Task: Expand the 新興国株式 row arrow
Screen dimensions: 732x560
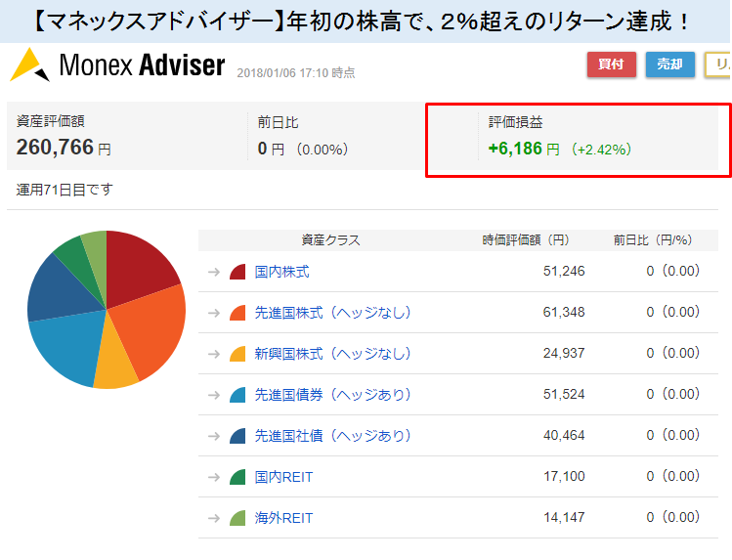Action: pos(214,354)
